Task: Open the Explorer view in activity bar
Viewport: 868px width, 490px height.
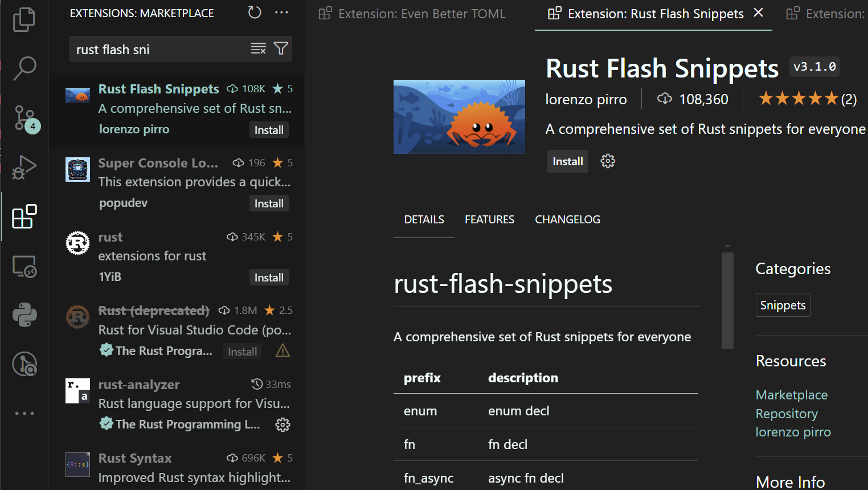Action: (24, 19)
